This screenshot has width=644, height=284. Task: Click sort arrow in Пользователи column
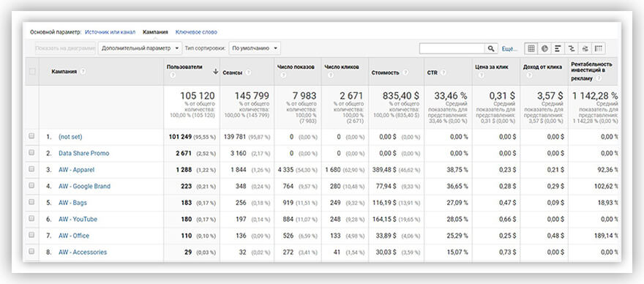(215, 72)
